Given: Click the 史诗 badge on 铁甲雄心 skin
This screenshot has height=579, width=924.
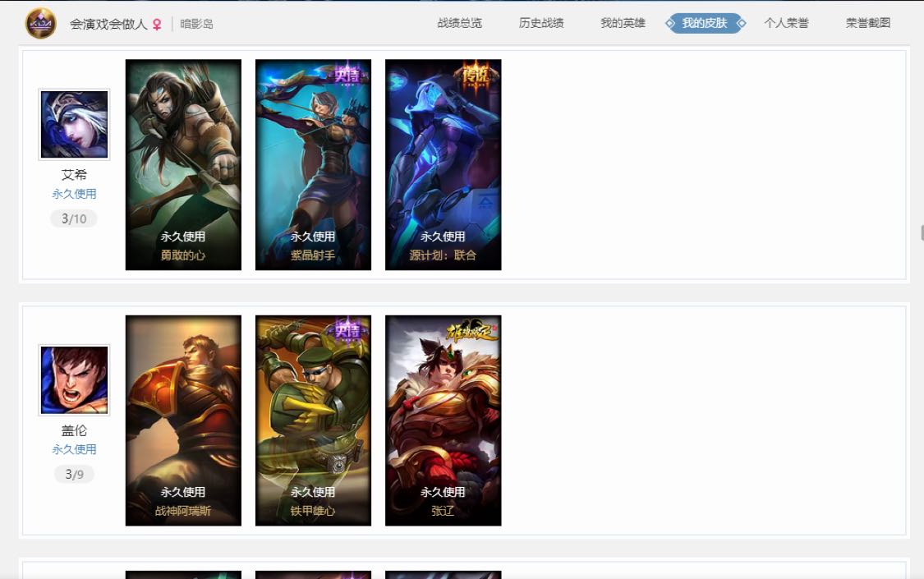Looking at the screenshot, I should [x=347, y=330].
